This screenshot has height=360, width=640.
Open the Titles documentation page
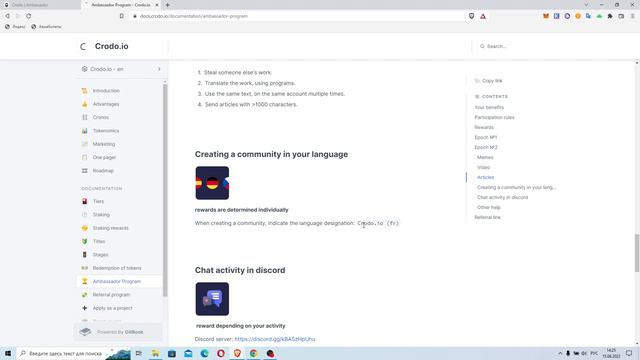[x=99, y=241]
